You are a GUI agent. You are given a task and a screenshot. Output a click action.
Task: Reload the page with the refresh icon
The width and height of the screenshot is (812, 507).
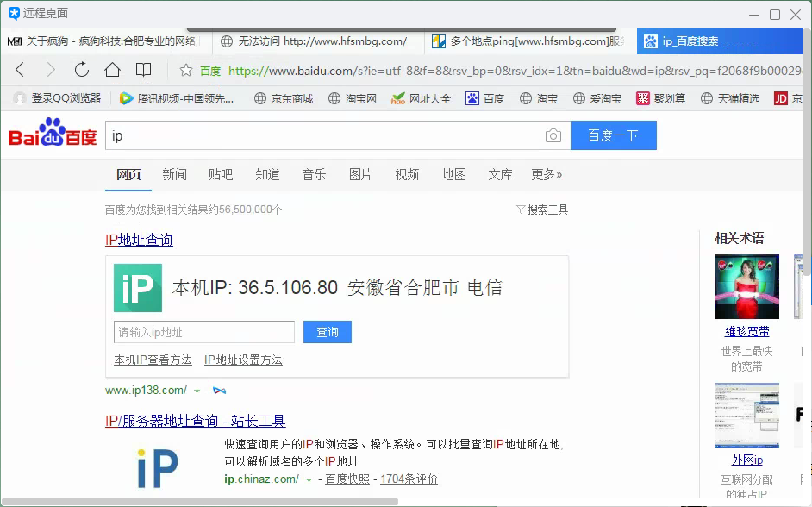click(82, 69)
